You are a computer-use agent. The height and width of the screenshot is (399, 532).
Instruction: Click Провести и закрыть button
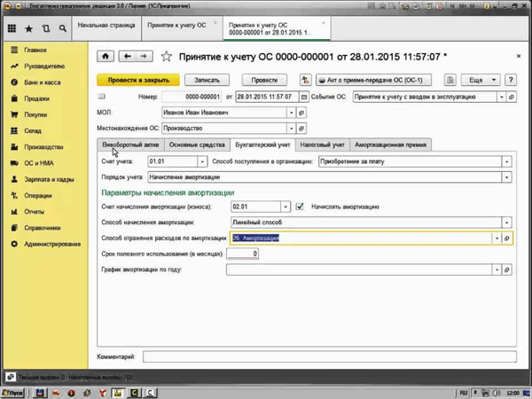[137, 80]
